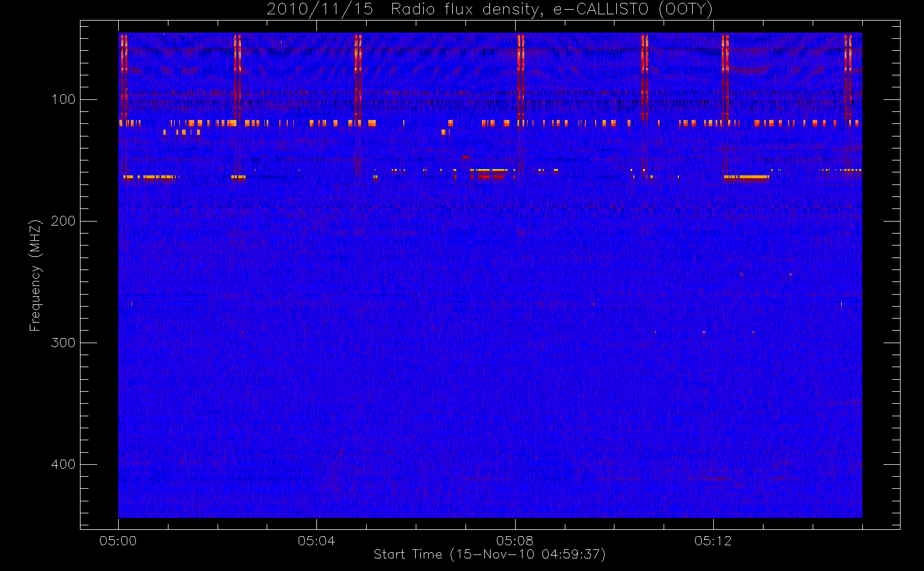Click the 05:04 time tick label
The width and height of the screenshot is (924, 571).
click(316, 541)
